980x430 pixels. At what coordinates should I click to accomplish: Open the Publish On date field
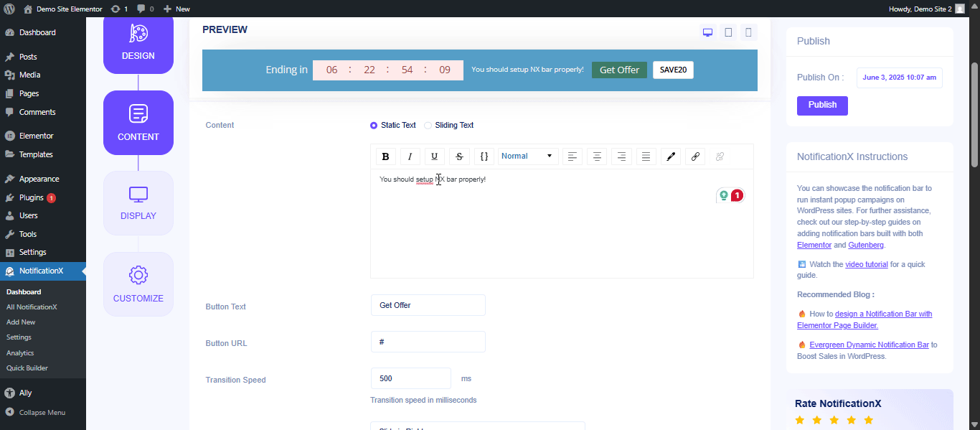(x=900, y=78)
